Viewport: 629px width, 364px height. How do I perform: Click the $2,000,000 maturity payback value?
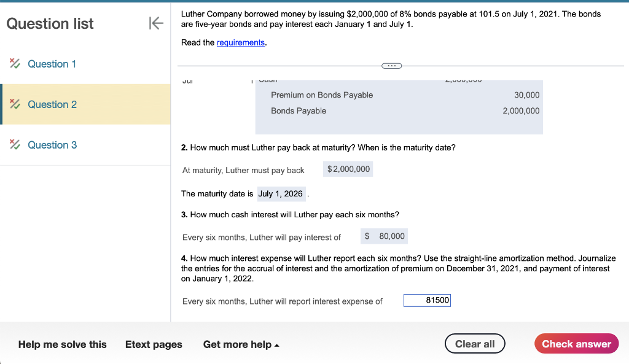(348, 169)
